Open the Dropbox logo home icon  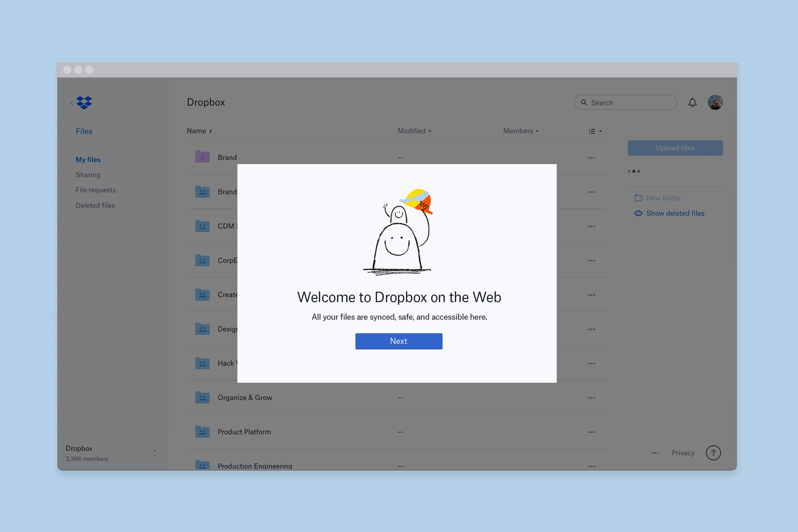[84, 103]
